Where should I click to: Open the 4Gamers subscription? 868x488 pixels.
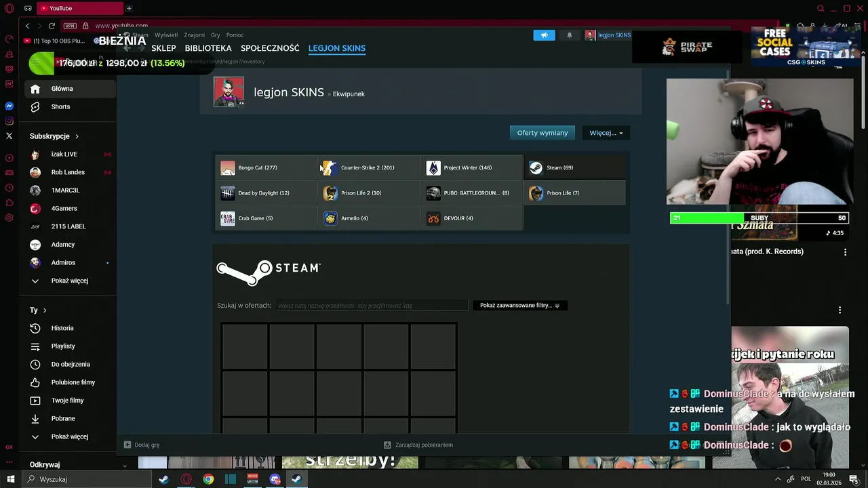pos(69,208)
